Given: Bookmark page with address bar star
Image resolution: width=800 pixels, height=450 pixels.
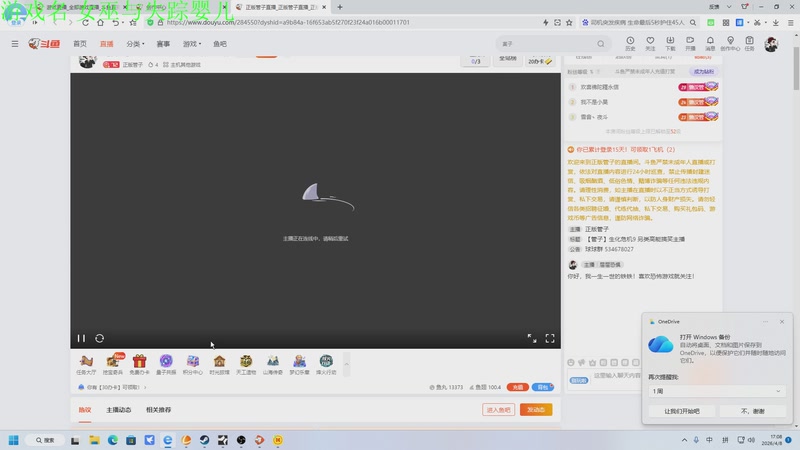Looking at the screenshot, I should [569, 22].
